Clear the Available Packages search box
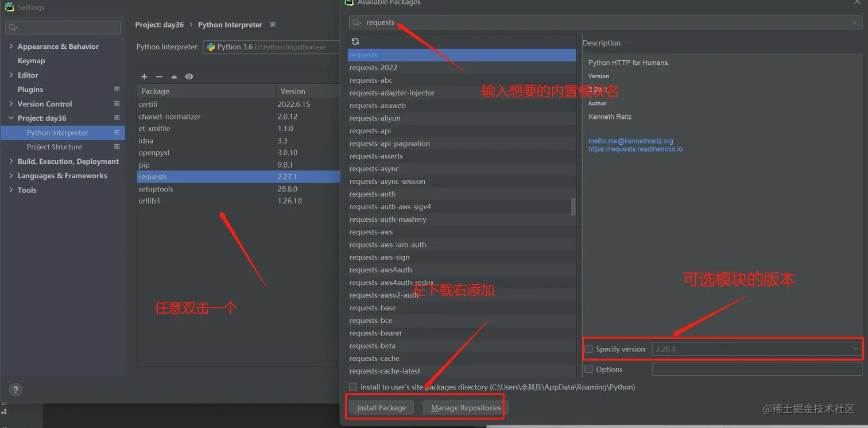868x428 pixels. 855,22
